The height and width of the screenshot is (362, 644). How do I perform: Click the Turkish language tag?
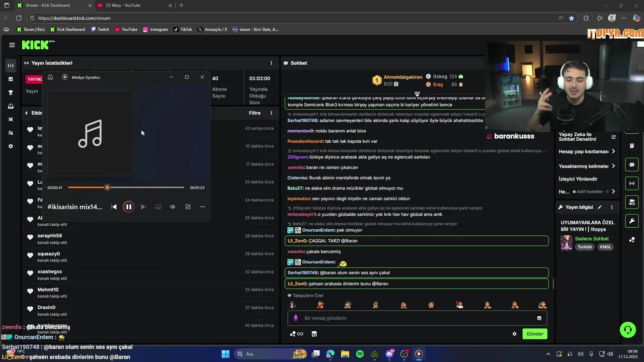pyautogui.click(x=585, y=247)
